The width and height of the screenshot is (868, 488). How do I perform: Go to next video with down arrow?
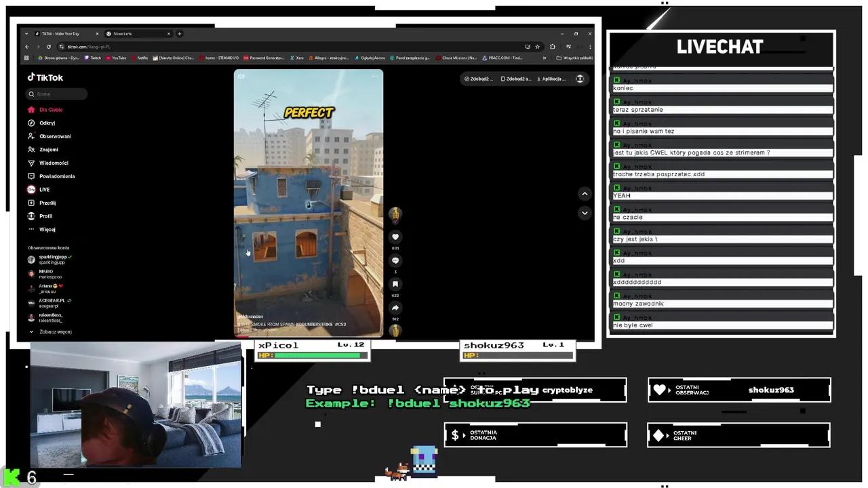tap(585, 213)
